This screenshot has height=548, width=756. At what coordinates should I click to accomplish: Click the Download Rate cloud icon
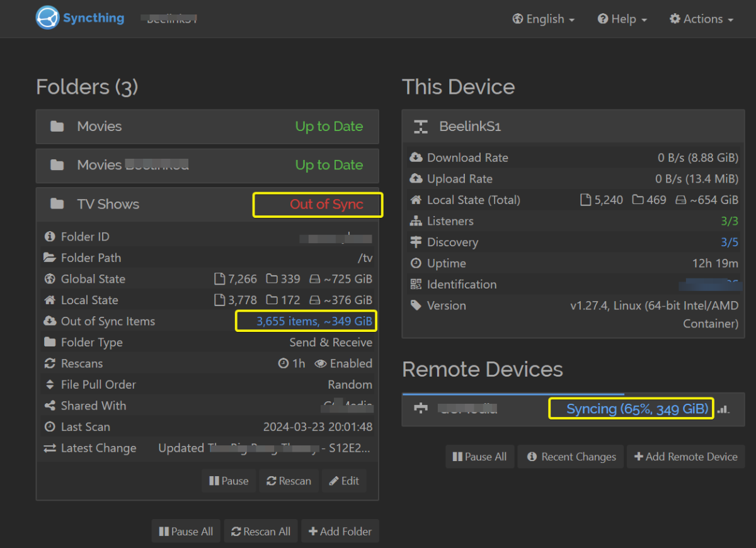(x=416, y=158)
